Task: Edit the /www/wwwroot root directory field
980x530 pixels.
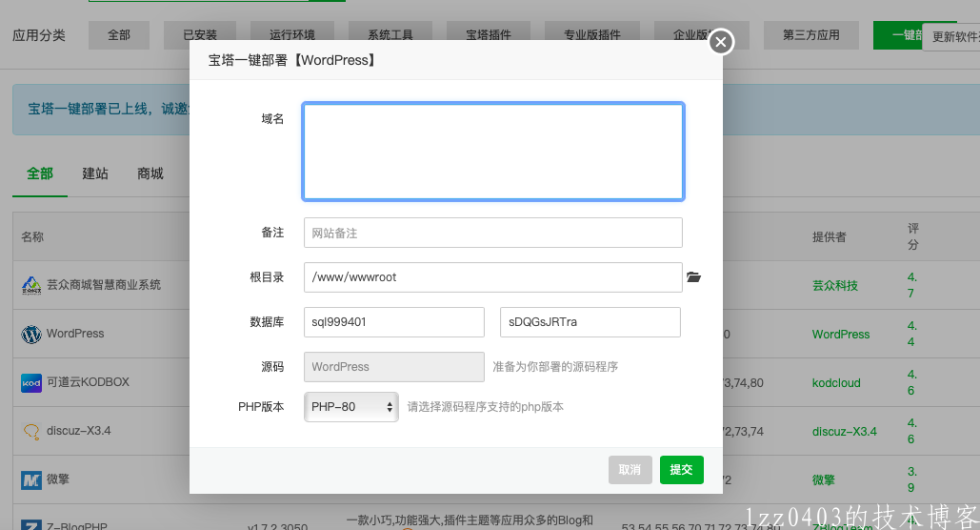Action: coord(493,277)
